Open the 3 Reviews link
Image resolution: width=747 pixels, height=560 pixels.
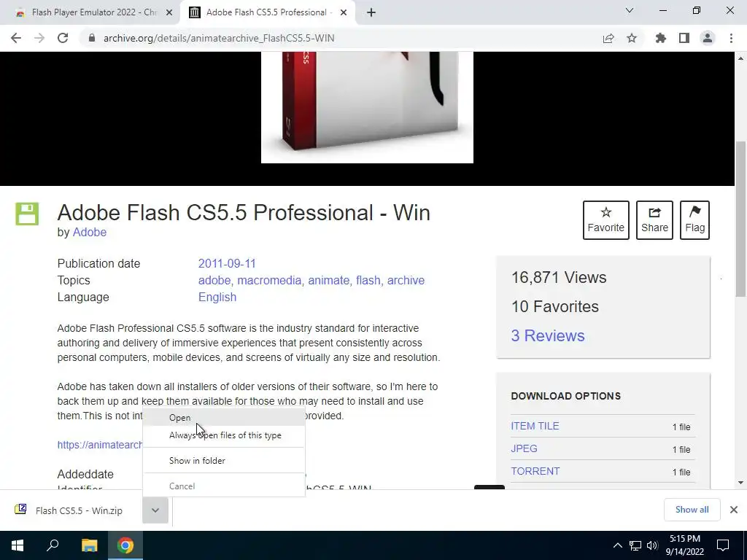548,335
